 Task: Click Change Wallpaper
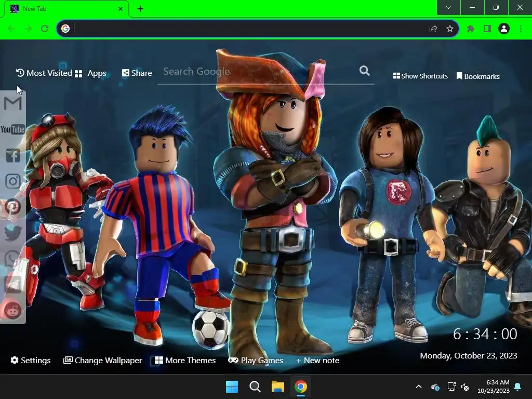coord(103,361)
